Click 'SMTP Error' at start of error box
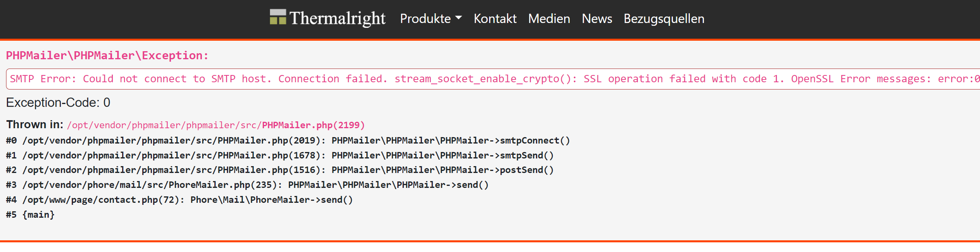980x252 pixels. pos(43,79)
